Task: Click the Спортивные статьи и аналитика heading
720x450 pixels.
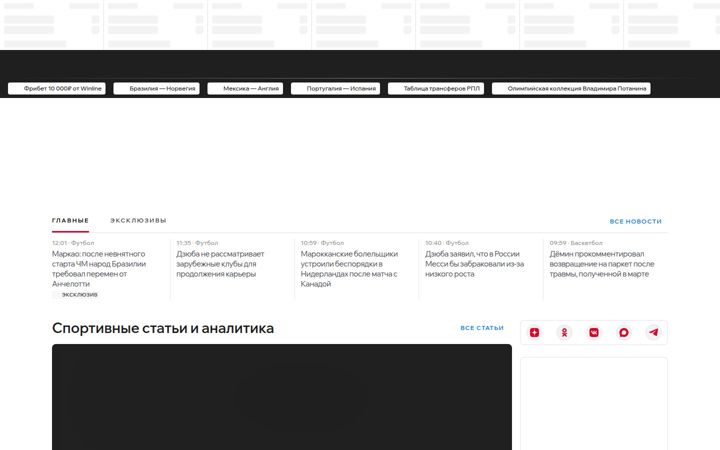Action: [163, 328]
